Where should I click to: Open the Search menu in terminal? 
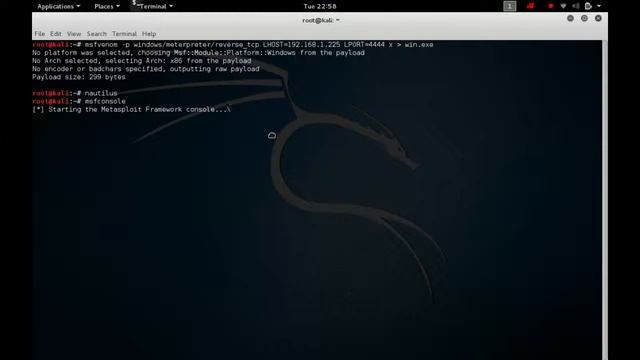[96, 34]
